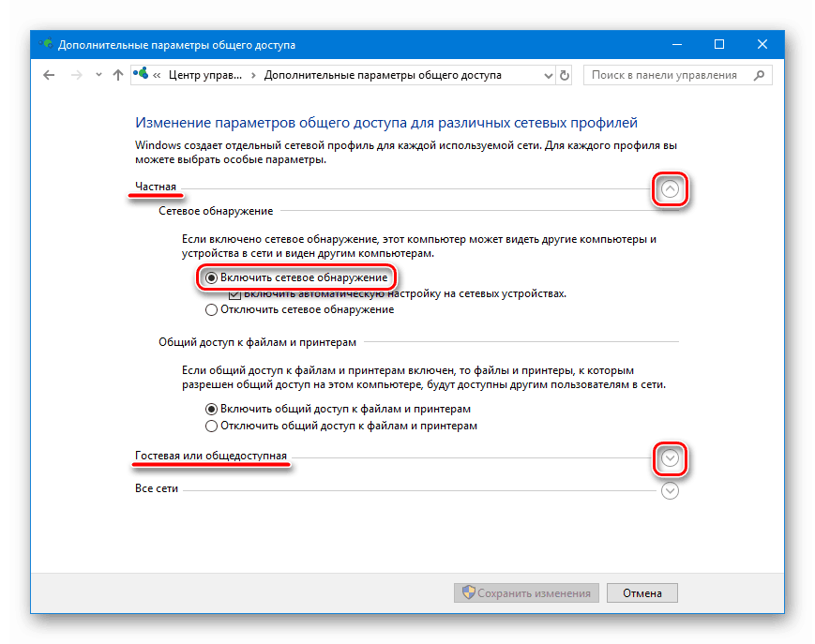
Task: Expand the 'Гостевая или общедоступная' section
Action: [670, 458]
